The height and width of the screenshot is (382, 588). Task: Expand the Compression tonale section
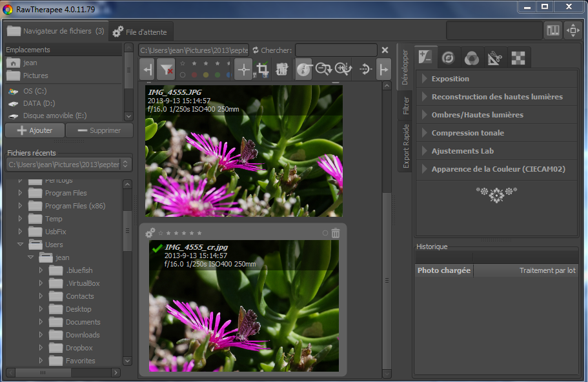(496, 133)
